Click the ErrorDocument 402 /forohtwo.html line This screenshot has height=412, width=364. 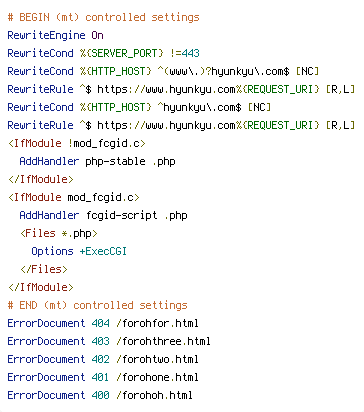[x=103, y=359]
